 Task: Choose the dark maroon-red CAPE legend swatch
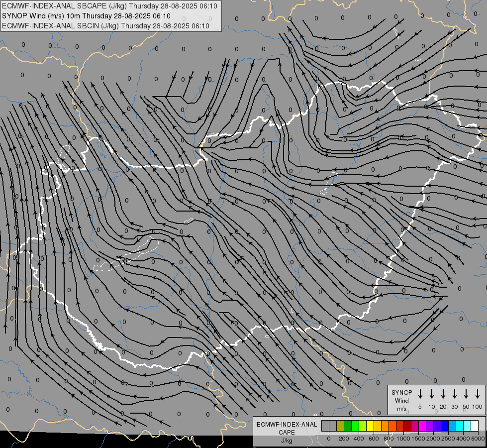click(x=407, y=426)
